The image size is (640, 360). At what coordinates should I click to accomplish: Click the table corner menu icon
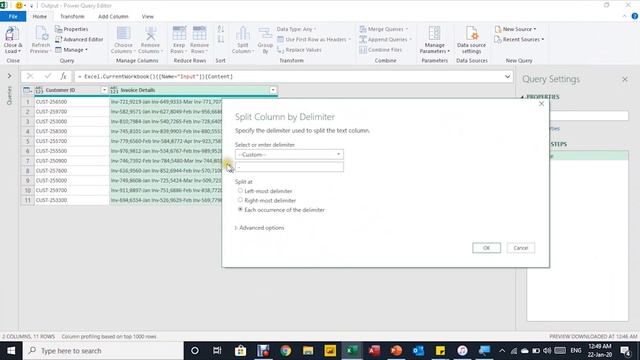[x=27, y=90]
